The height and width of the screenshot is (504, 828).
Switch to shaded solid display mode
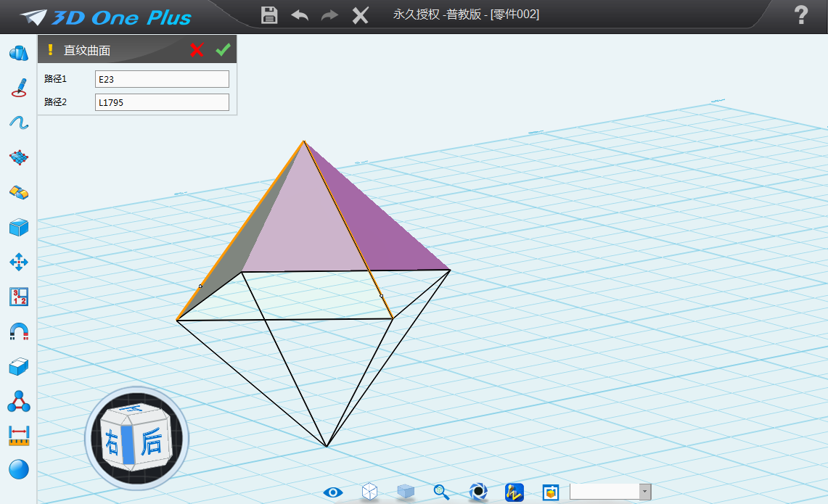pyautogui.click(x=406, y=492)
